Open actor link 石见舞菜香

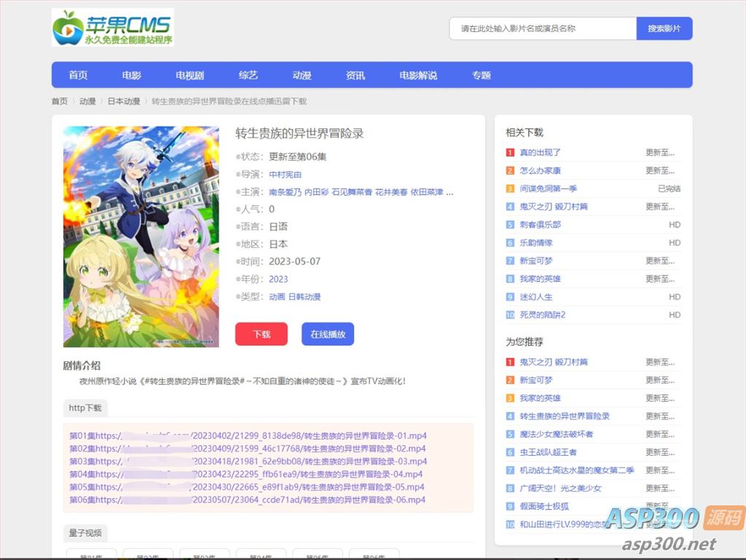[x=352, y=192]
